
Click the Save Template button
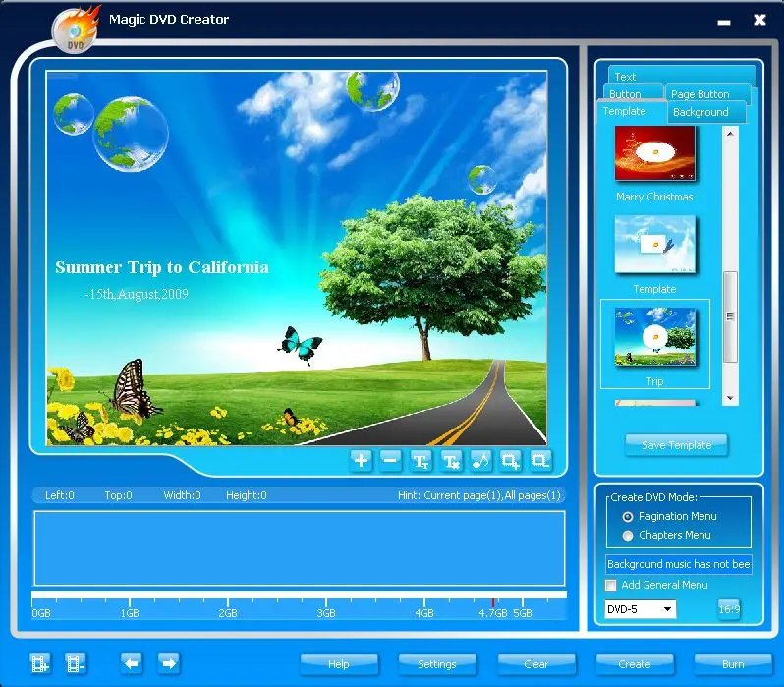(677, 445)
